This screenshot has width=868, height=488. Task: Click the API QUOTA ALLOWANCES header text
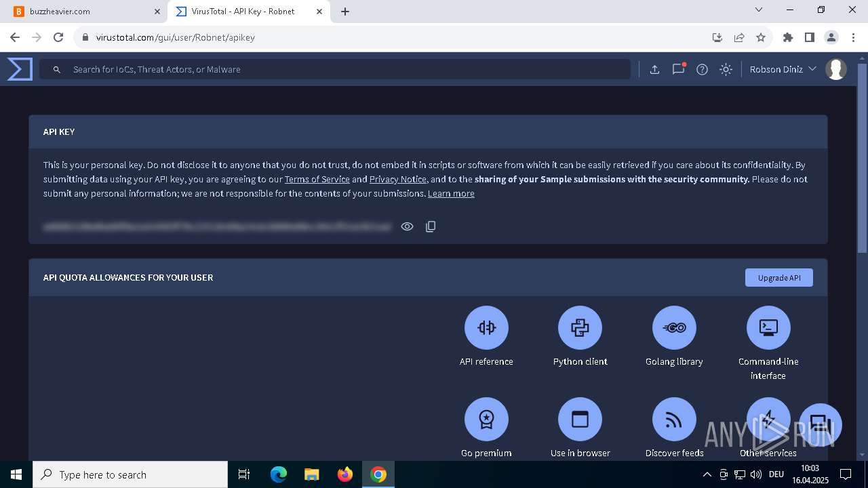(128, 277)
